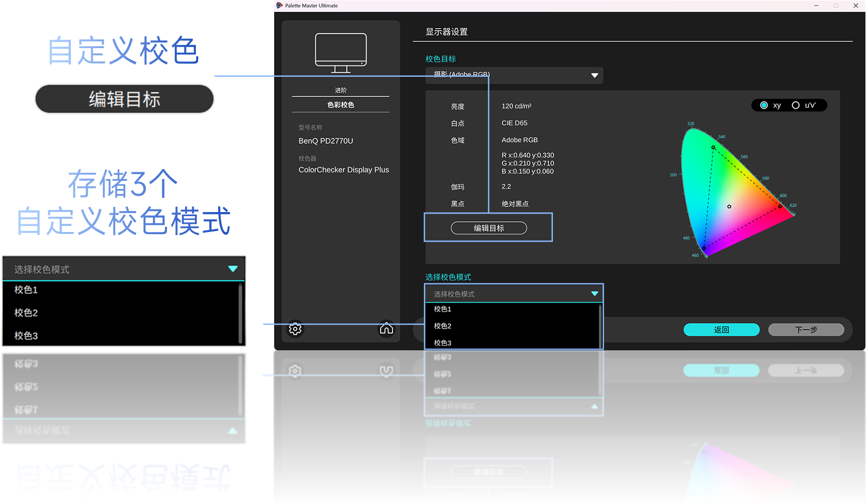Click the model name BenQ PD2770U
This screenshot has height=504, width=867.
point(326,141)
